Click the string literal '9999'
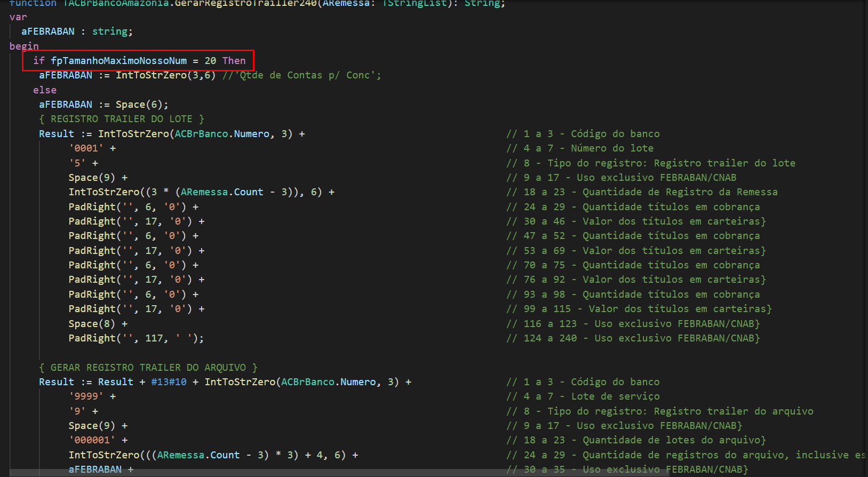 tap(86, 396)
